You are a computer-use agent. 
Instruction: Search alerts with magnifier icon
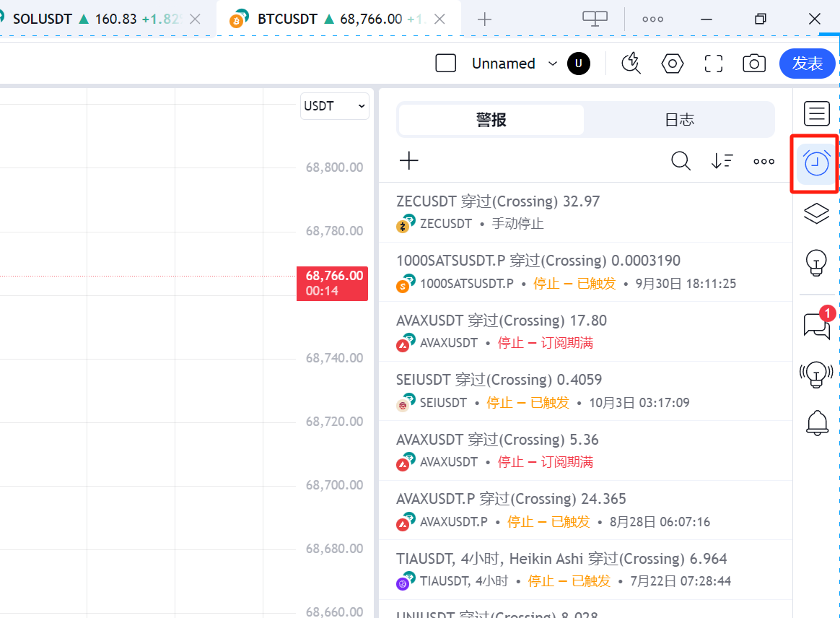pyautogui.click(x=681, y=160)
